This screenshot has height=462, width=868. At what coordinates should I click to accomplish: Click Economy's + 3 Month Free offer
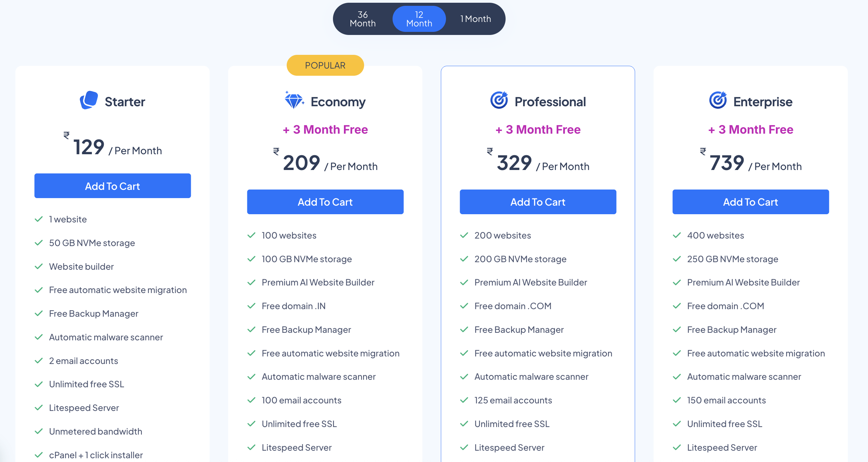tap(325, 130)
